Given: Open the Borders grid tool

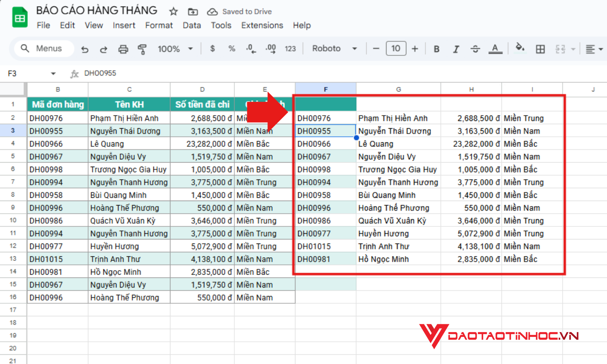Looking at the screenshot, I should tap(540, 49).
